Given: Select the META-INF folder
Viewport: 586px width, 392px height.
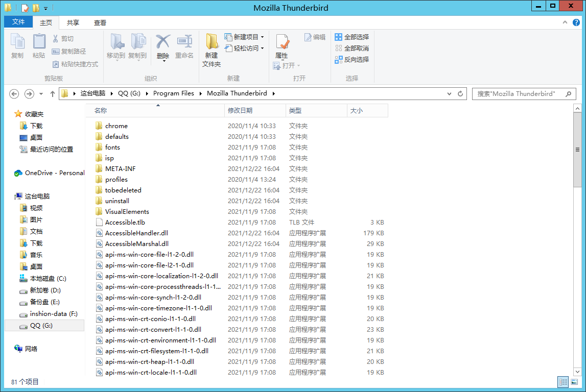Looking at the screenshot, I should coord(121,169).
